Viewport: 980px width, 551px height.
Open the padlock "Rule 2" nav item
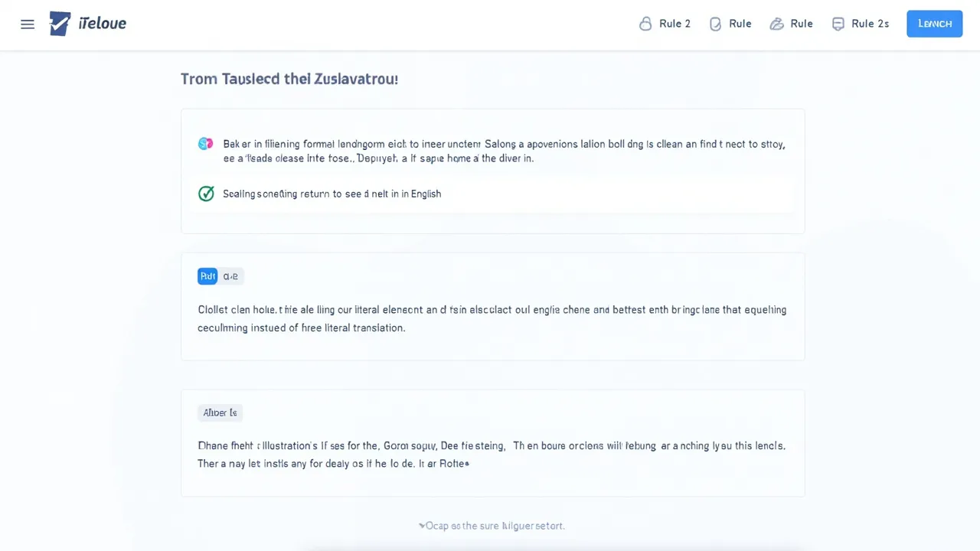coord(665,24)
